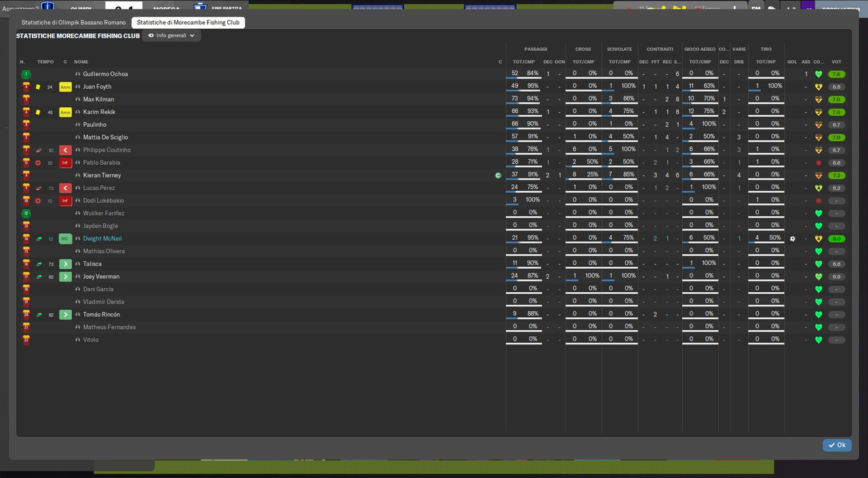The image size is (868, 478).
Task: Click Dwight McNeil's green MIC badge
Action: tap(65, 239)
